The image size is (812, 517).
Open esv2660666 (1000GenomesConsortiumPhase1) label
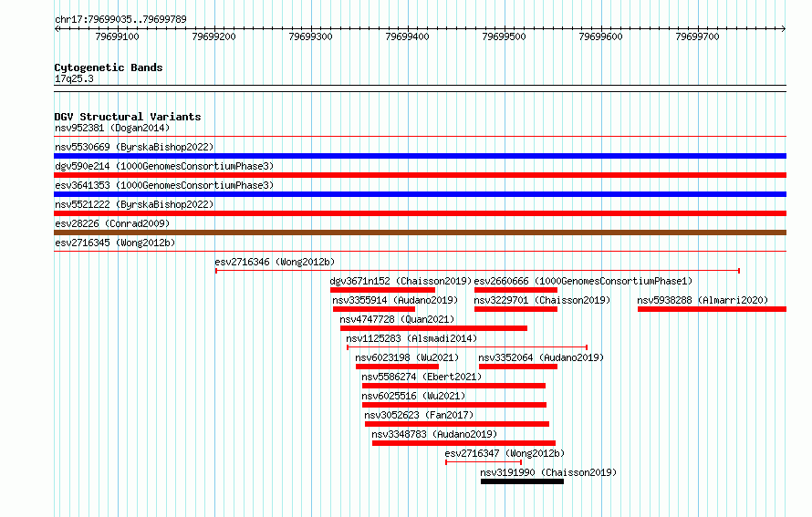[x=583, y=281]
